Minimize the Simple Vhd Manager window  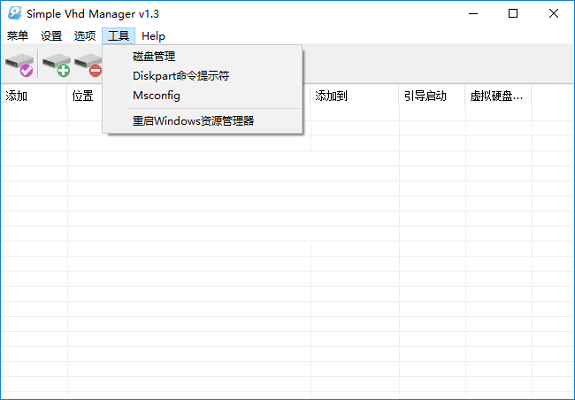[473, 14]
